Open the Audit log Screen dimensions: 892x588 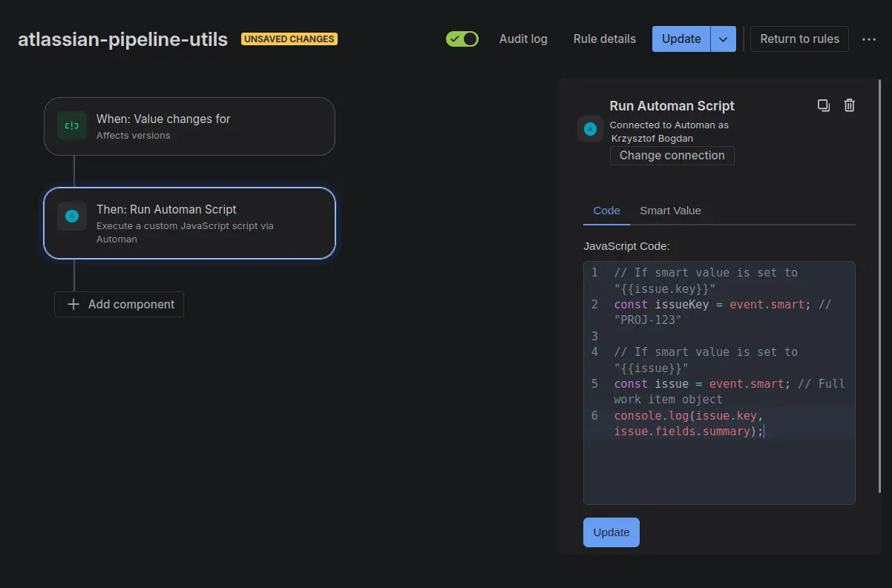[x=523, y=39]
